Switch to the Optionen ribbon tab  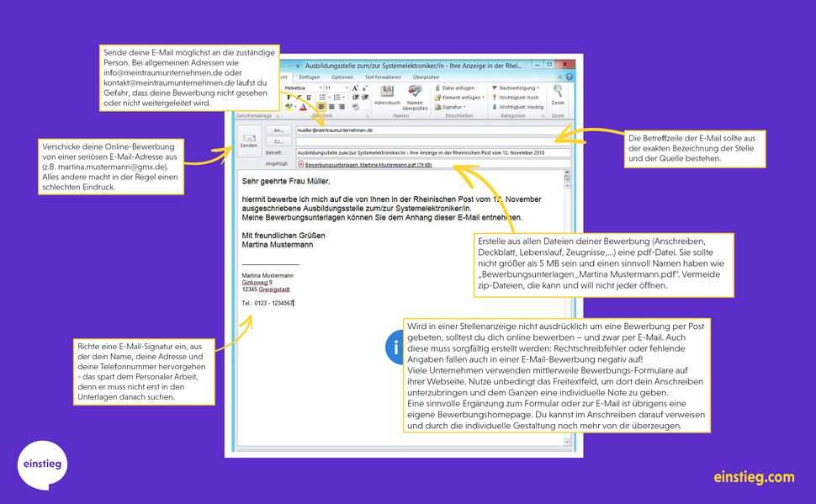(x=342, y=77)
